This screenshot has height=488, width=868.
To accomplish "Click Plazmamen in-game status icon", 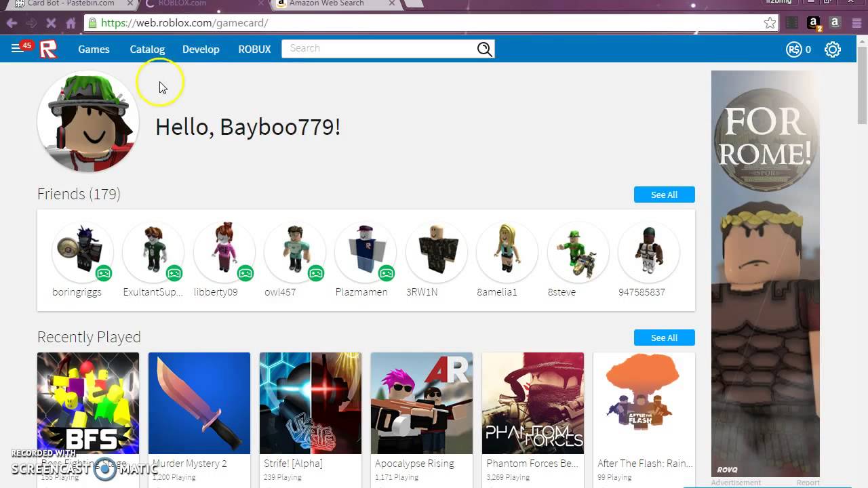I will [x=387, y=273].
